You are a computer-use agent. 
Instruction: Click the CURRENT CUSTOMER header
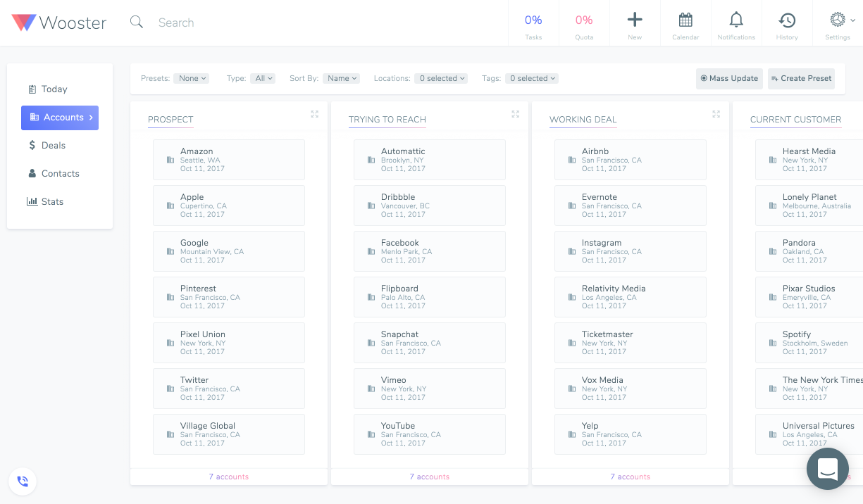click(796, 120)
